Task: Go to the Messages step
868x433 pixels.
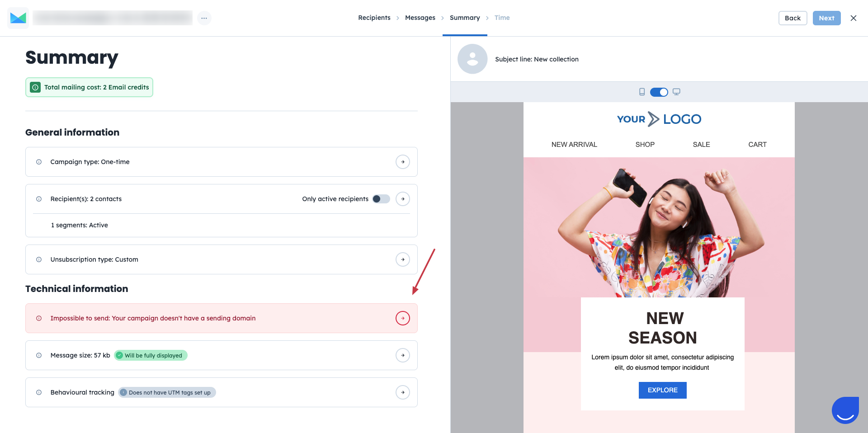Action: (420, 18)
